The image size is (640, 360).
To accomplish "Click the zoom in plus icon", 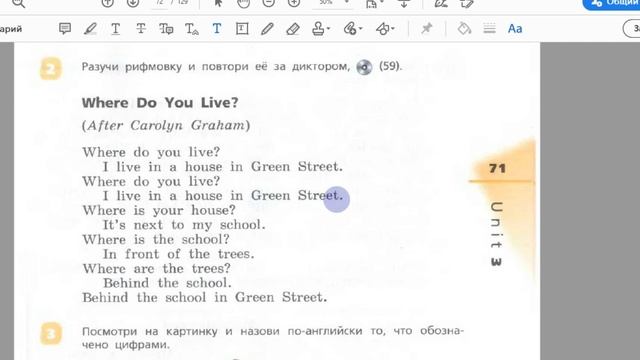I will [294, 3].
